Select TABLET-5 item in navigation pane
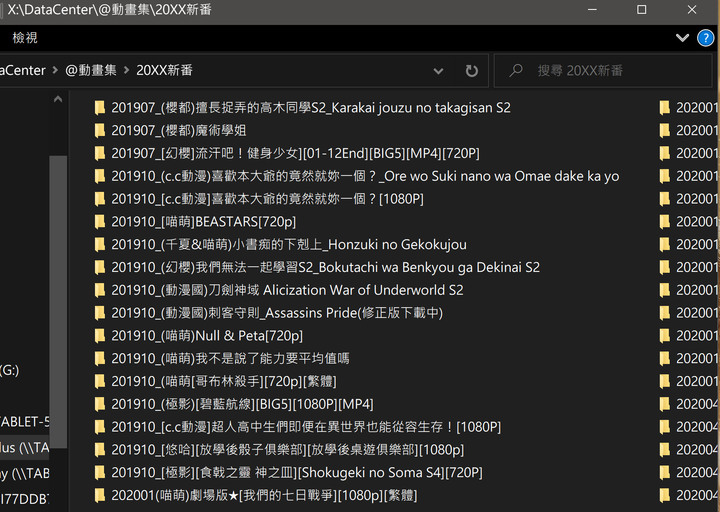This screenshot has width=720, height=512. [x=24, y=422]
